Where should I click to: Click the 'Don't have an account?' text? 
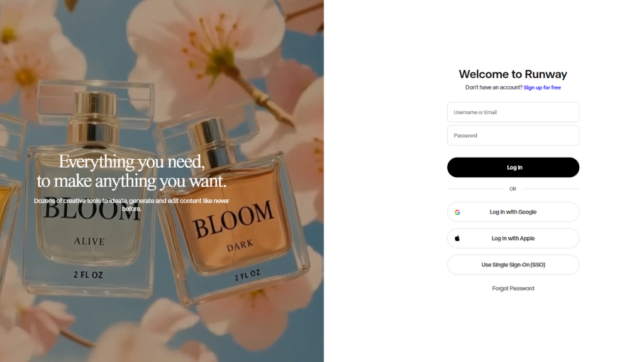[494, 87]
